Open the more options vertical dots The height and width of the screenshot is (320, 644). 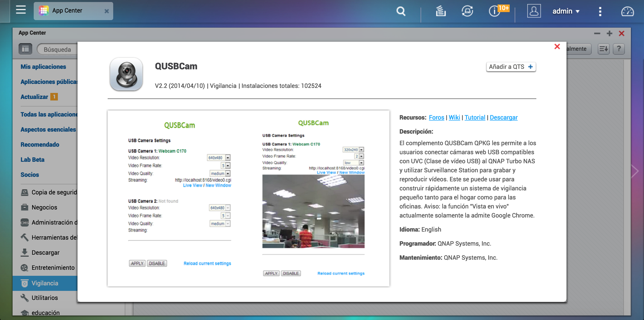click(600, 11)
